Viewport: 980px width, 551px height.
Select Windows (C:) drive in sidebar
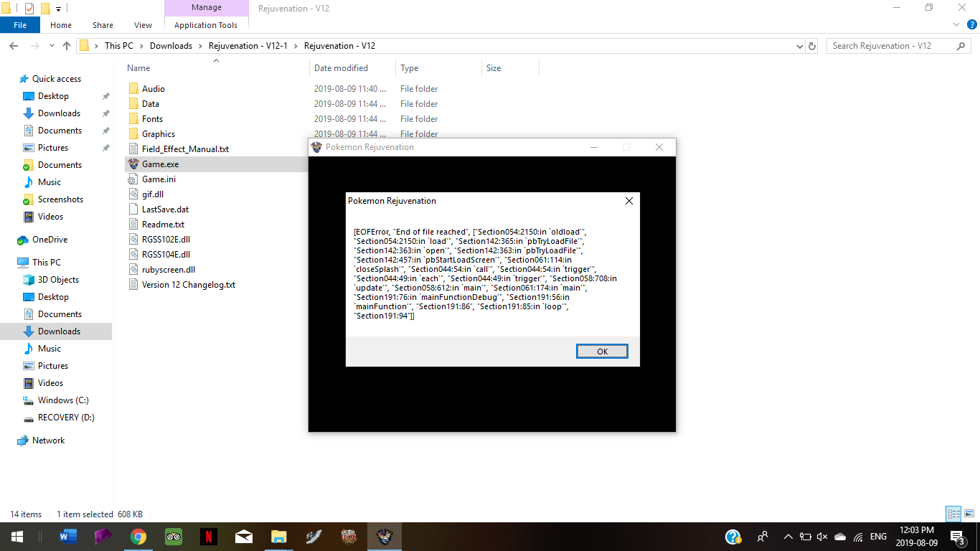point(63,400)
